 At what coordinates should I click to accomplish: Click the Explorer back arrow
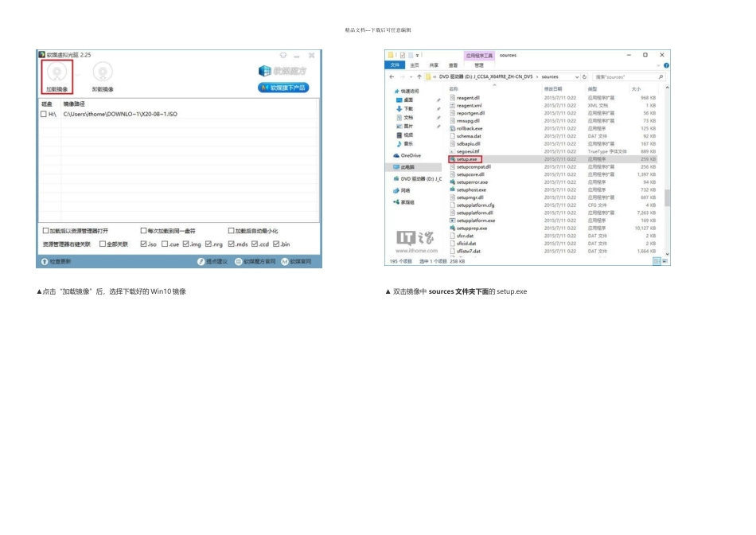(392, 76)
